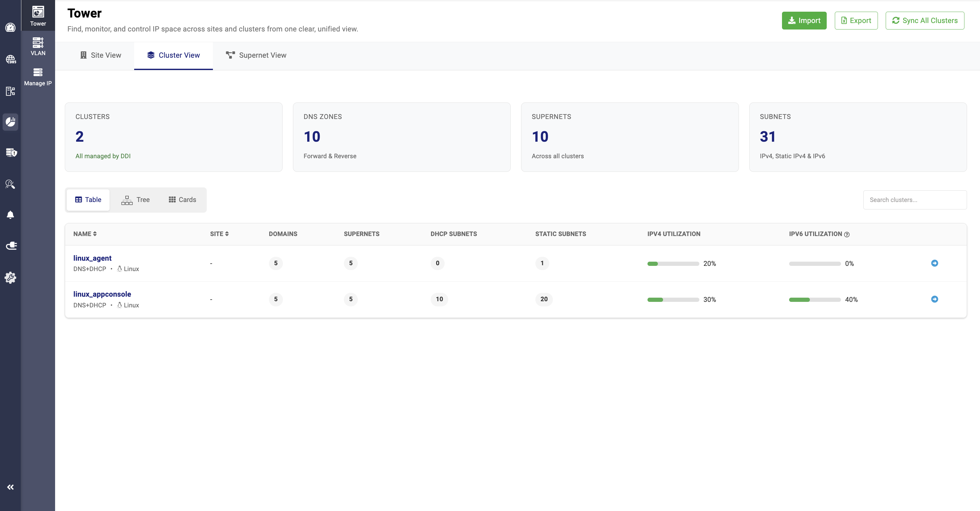Focus the Search clusters input field

pos(915,200)
